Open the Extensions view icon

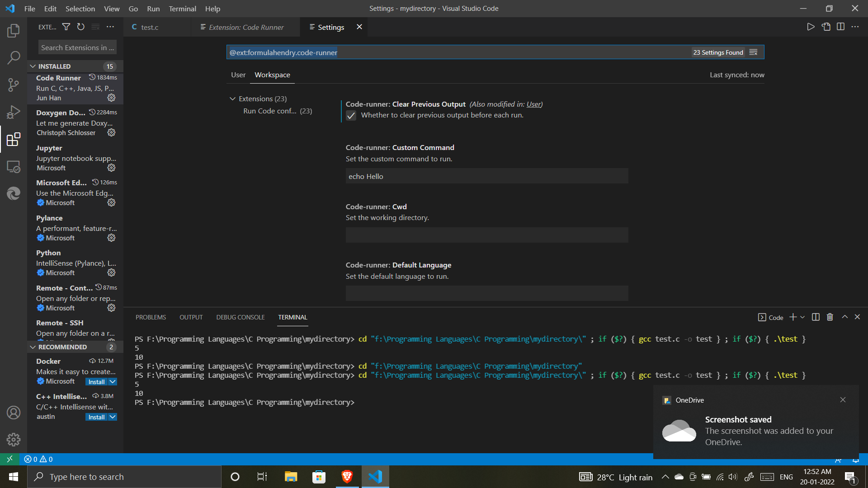pos(14,139)
